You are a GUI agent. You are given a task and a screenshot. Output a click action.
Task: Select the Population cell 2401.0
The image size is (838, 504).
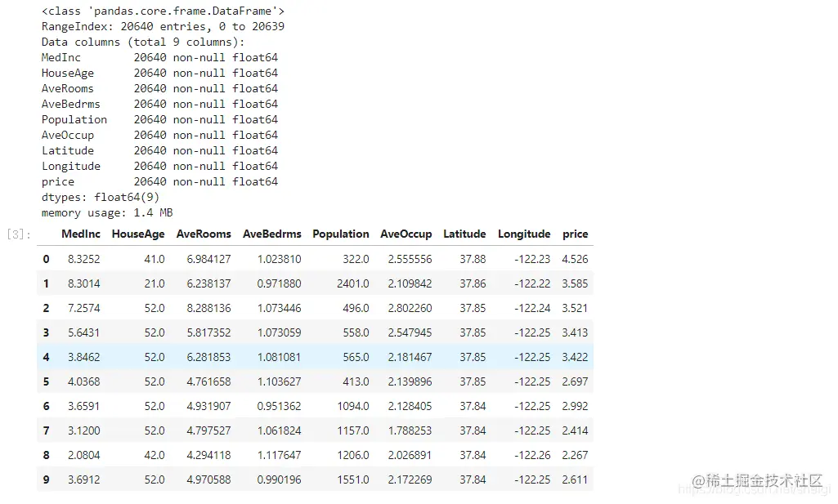(x=353, y=283)
